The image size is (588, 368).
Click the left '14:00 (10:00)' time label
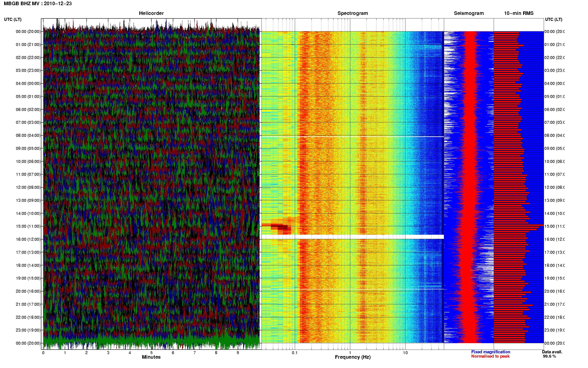[28, 213]
